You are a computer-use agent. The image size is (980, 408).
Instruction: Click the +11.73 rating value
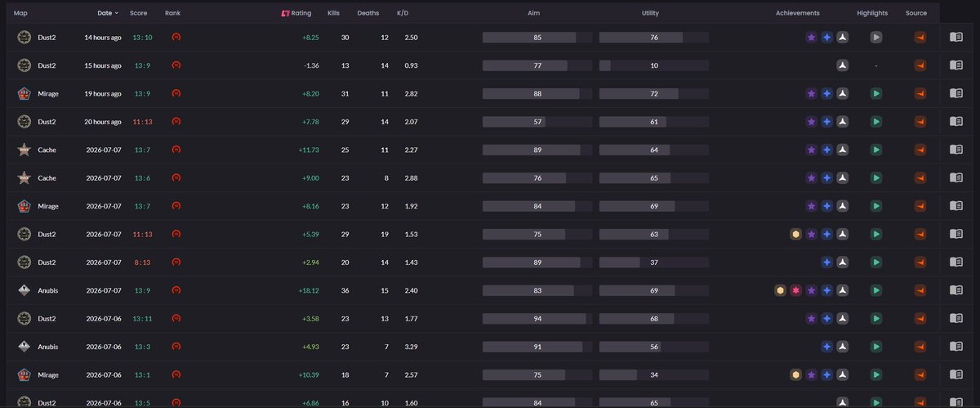coord(309,150)
